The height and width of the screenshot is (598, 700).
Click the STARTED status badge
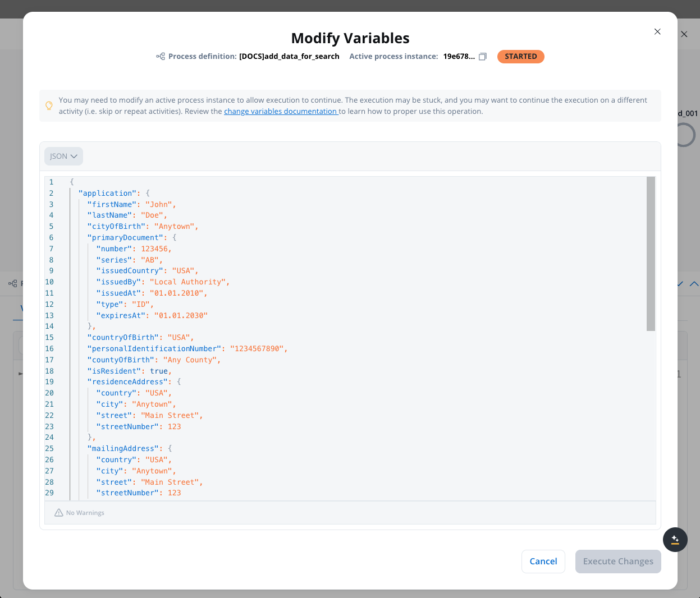(520, 56)
